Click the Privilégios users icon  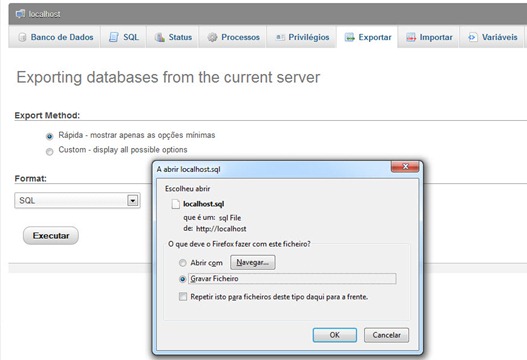[x=280, y=37]
